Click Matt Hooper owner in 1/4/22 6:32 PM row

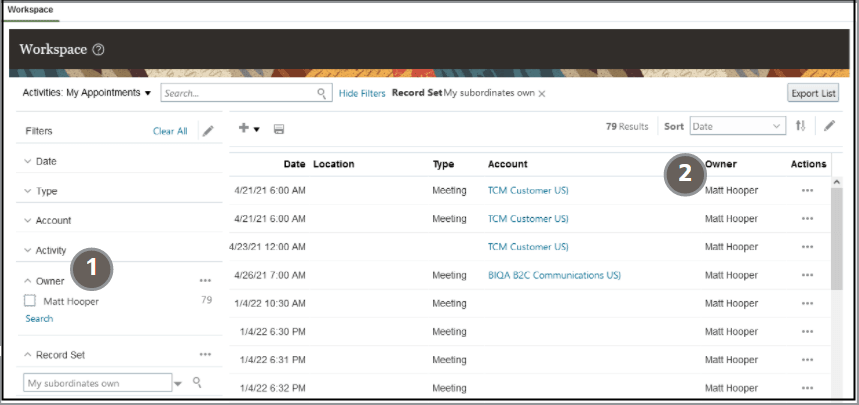pyautogui.click(x=731, y=388)
